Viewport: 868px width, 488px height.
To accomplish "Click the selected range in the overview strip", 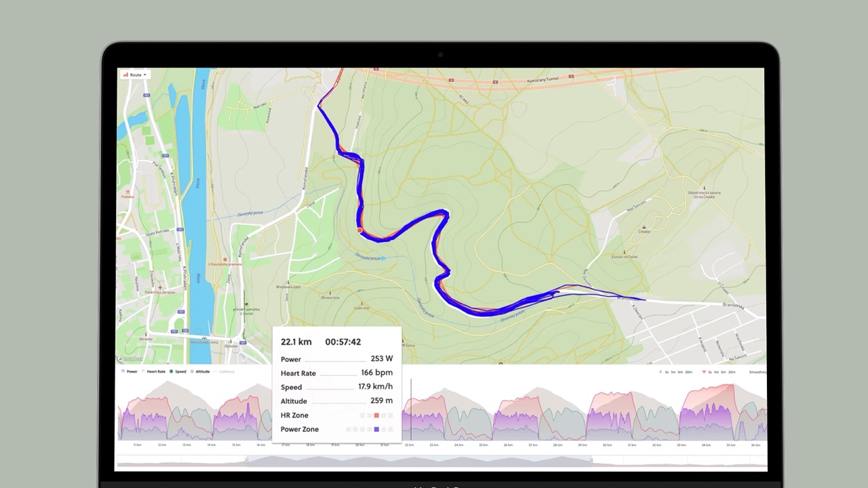I will pyautogui.click(x=419, y=461).
